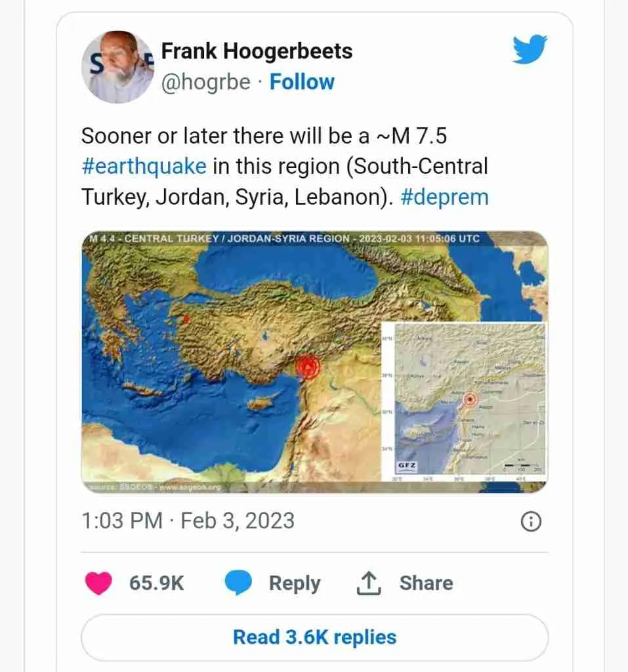The width and height of the screenshot is (628, 672).
Task: Click Read 3.6K replies button
Action: (314, 637)
